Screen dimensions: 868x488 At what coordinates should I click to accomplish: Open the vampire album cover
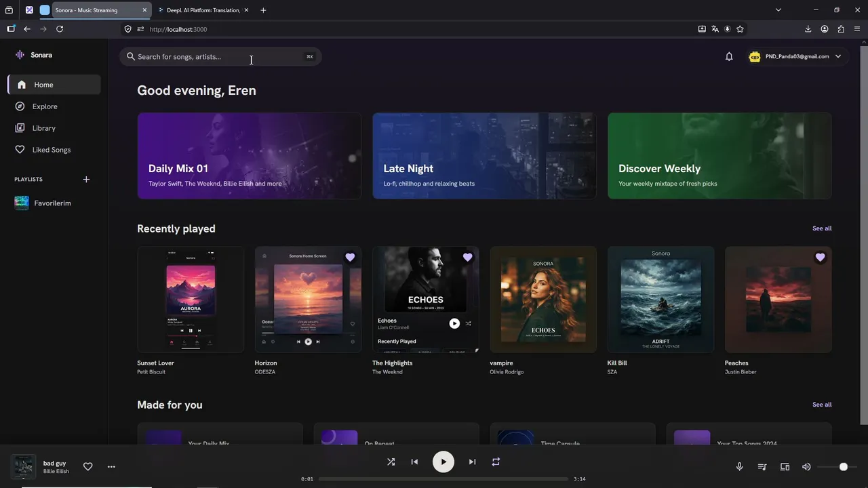tap(543, 300)
